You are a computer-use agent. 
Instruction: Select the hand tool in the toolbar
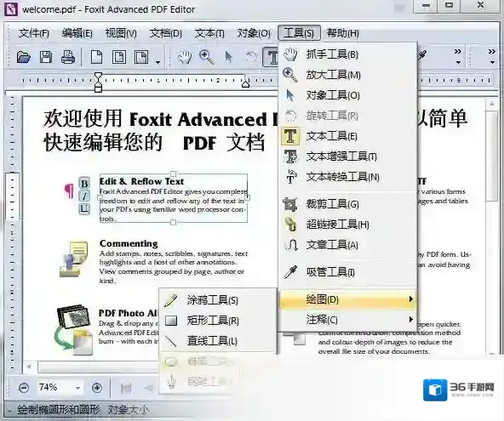click(185, 57)
